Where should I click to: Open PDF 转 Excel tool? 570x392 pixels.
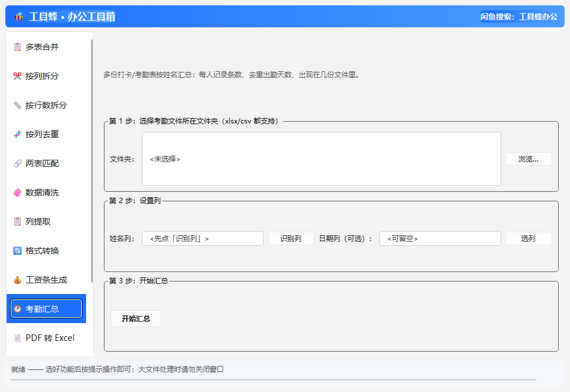(46, 338)
